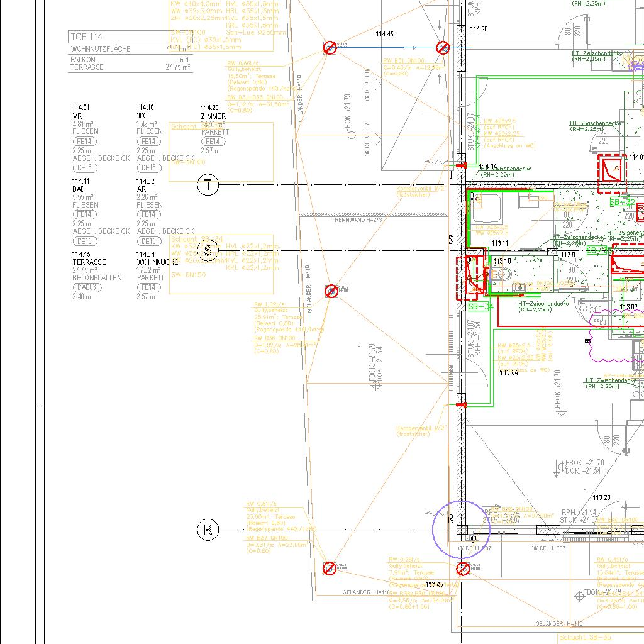Click the DE15 tag under room 114.11 BAD
The width and height of the screenshot is (644, 644).
(85, 241)
